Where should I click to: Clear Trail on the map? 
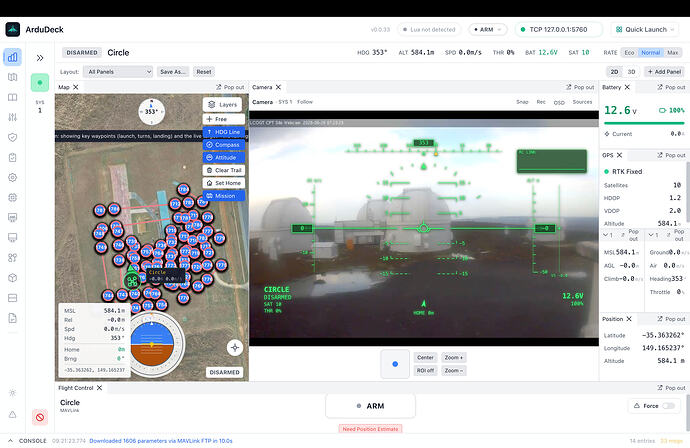pyautogui.click(x=224, y=170)
